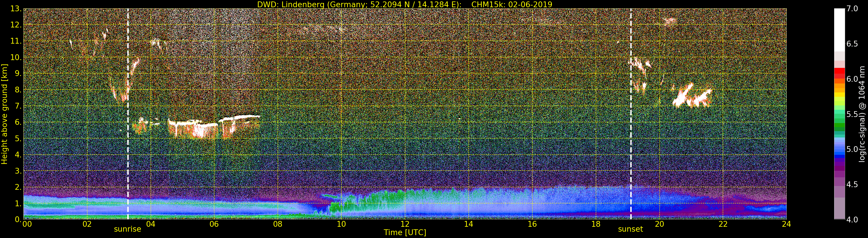
Task: Click the time axis tick "00"
Action: click(27, 224)
